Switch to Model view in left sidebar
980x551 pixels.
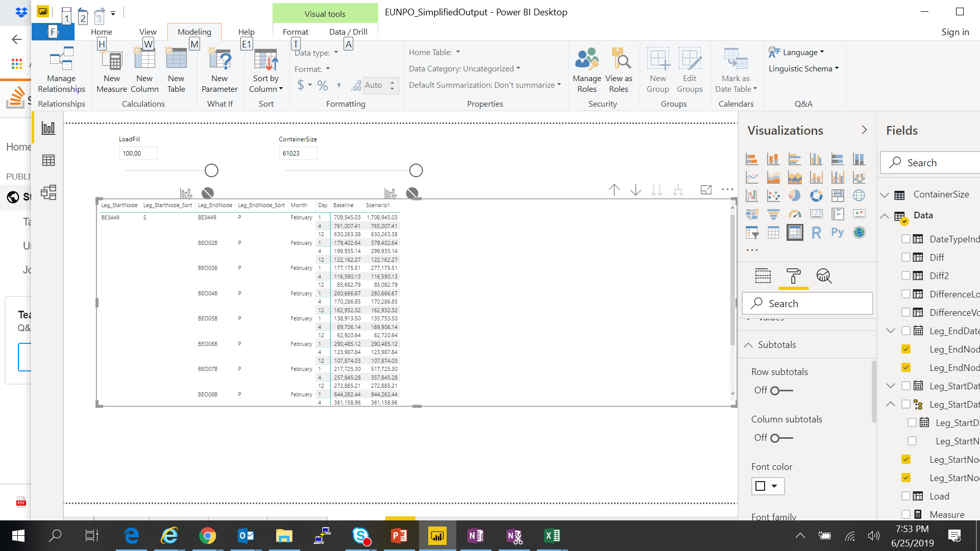pos(48,192)
